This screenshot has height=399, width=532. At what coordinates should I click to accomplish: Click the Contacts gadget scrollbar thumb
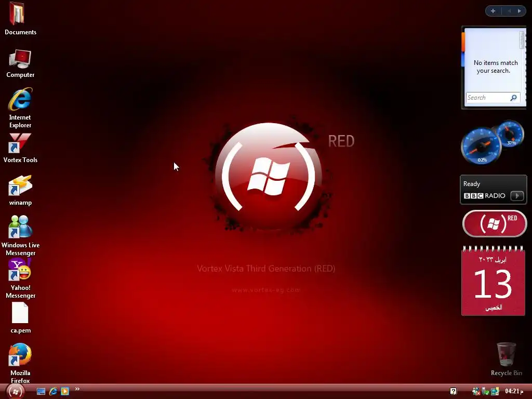click(x=522, y=40)
